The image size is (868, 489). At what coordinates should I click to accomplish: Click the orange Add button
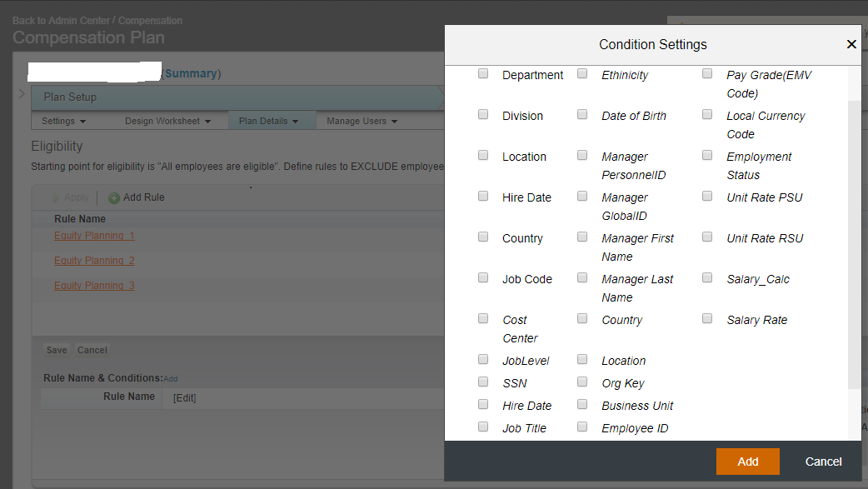748,462
